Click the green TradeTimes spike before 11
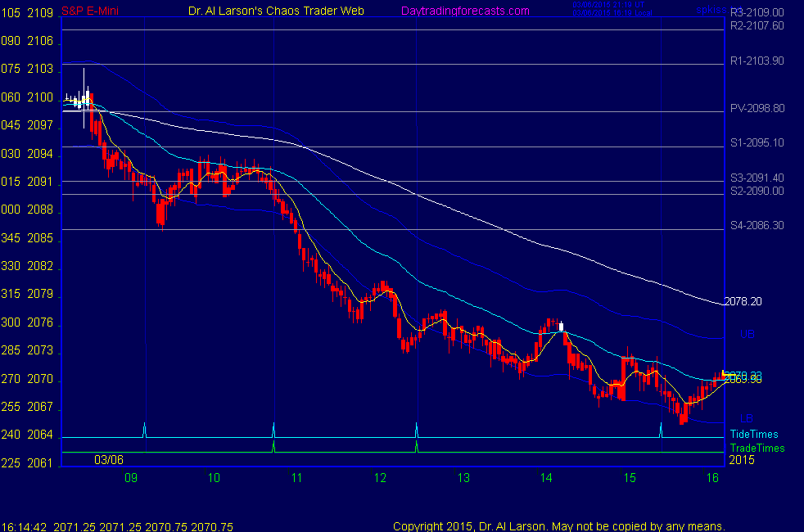The width and height of the screenshot is (804, 532). [x=273, y=446]
